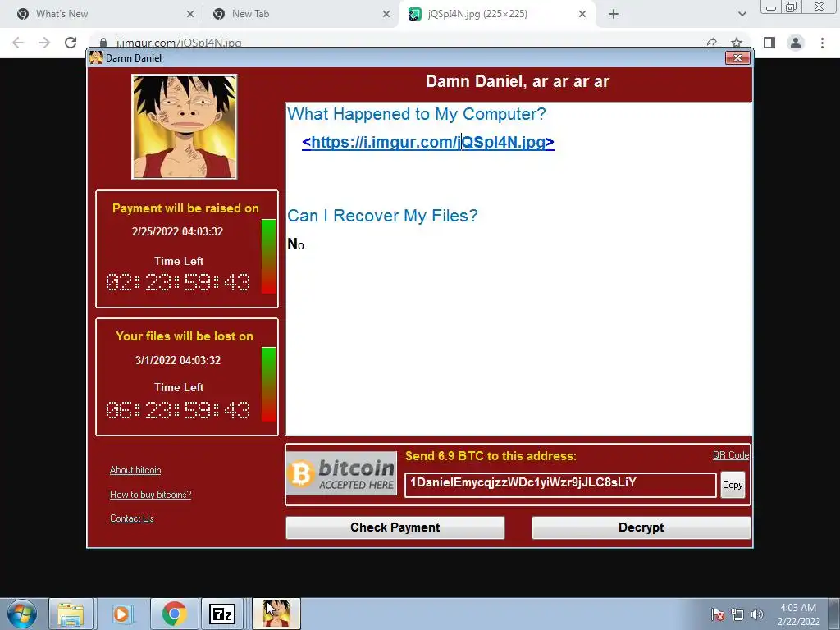Click the Bitcoin Accepted Here logo
Image resolution: width=840 pixels, height=630 pixels.
(x=342, y=473)
